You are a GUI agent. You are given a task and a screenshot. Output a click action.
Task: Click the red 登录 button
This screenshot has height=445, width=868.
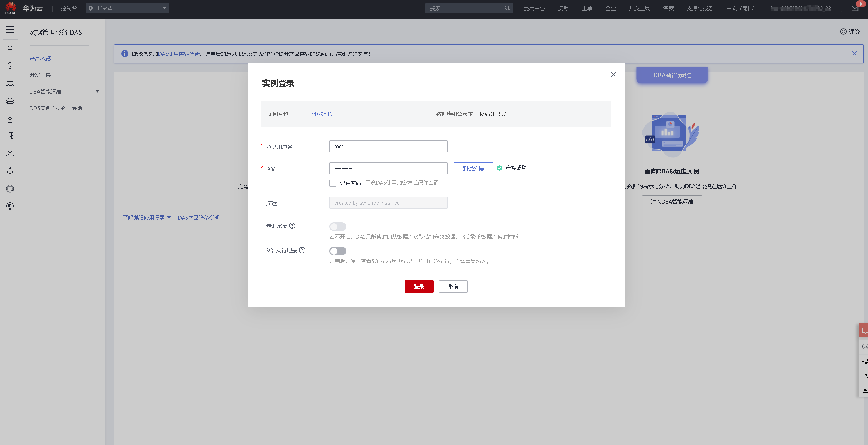[419, 286]
